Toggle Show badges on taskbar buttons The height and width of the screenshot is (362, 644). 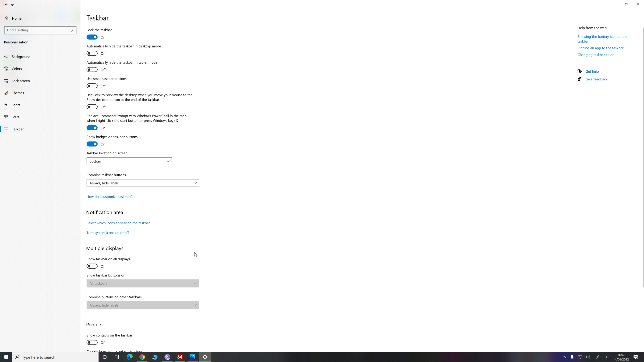[x=92, y=144]
